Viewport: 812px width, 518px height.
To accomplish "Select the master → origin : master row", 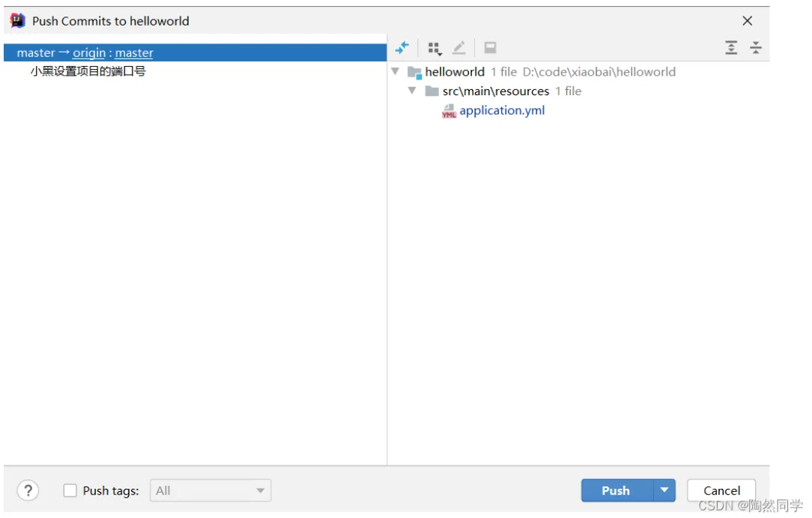I will pyautogui.click(x=195, y=52).
